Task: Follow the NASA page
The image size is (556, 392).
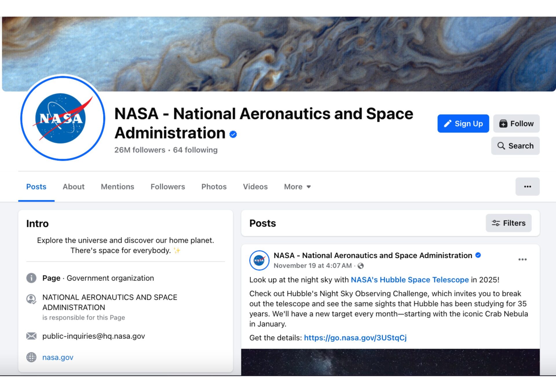Action: point(516,123)
